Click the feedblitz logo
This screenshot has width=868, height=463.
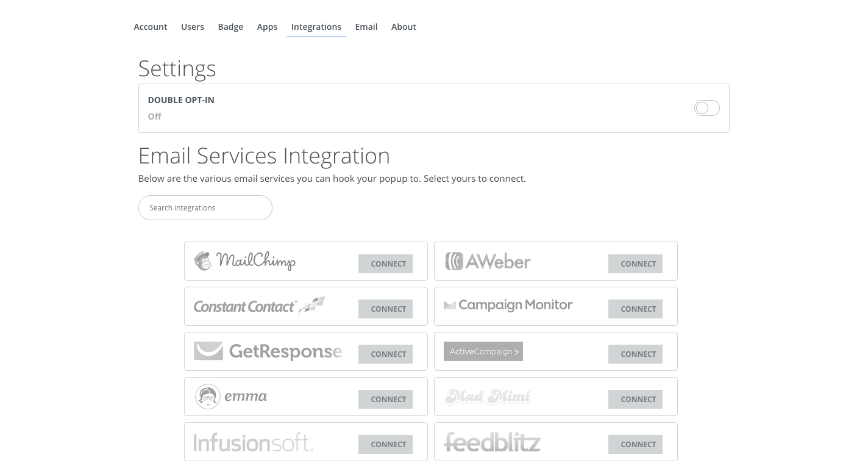click(x=493, y=442)
